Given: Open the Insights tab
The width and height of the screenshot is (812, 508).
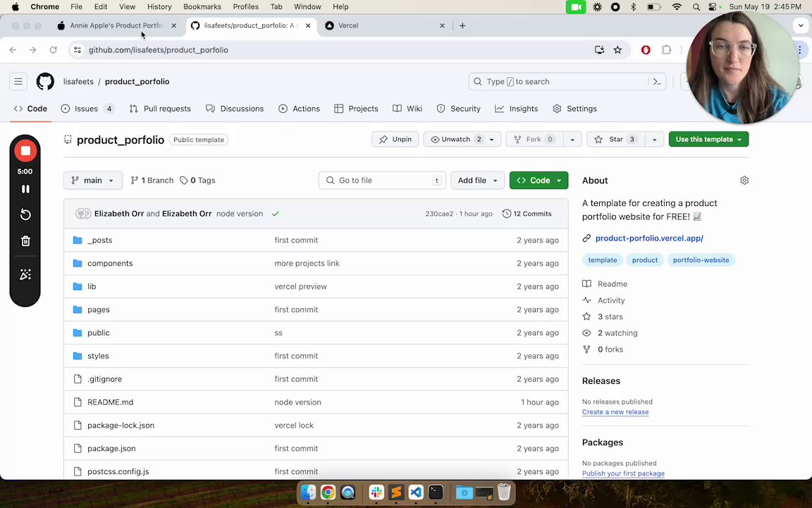Looking at the screenshot, I should point(516,109).
